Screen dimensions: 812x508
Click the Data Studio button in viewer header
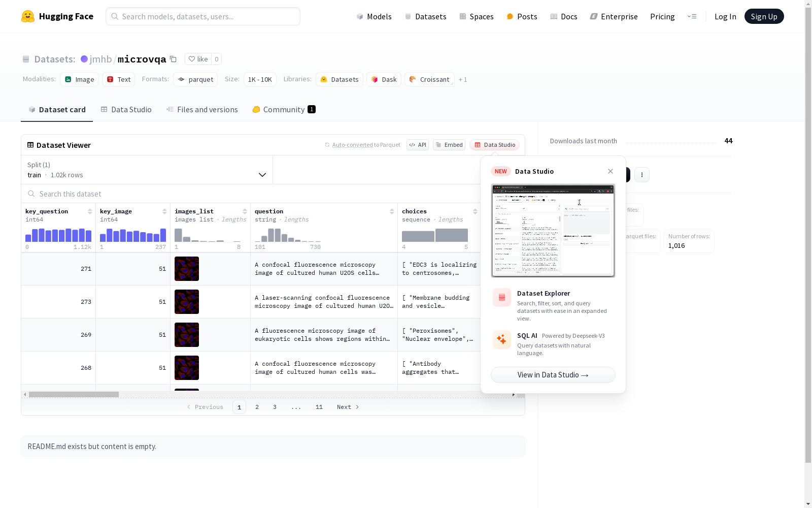pyautogui.click(x=495, y=145)
